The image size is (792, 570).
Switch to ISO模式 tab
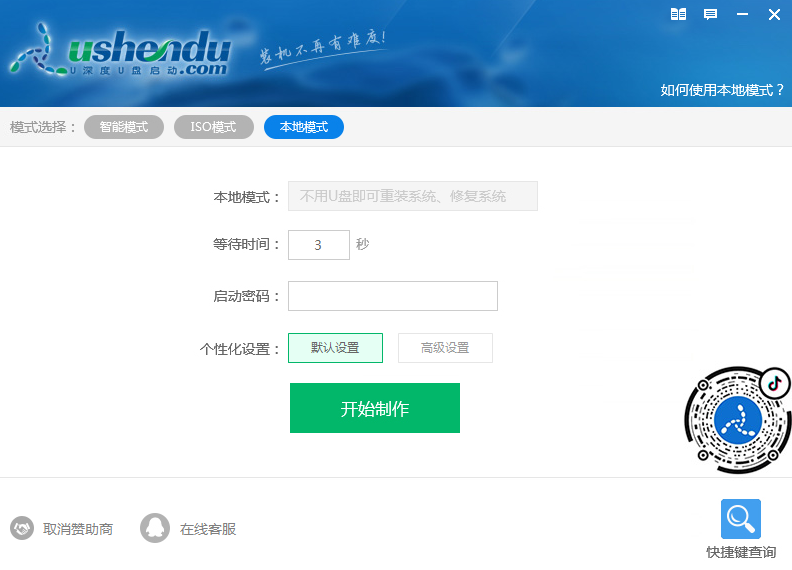tap(214, 127)
